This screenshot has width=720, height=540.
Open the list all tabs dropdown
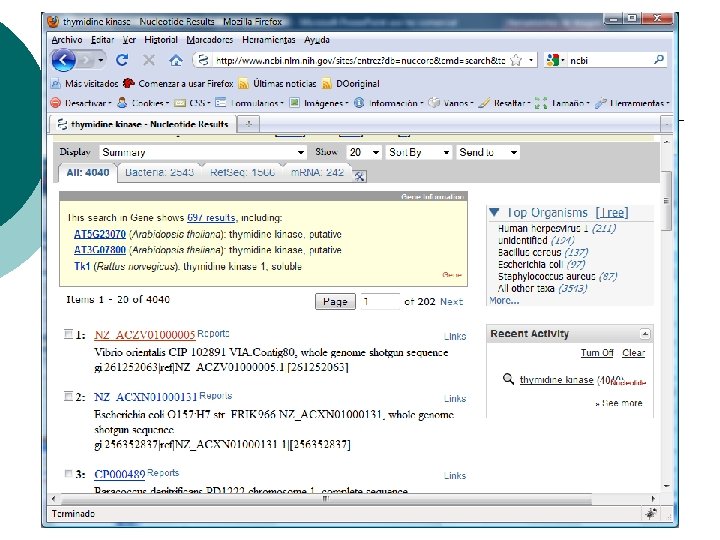click(x=666, y=124)
